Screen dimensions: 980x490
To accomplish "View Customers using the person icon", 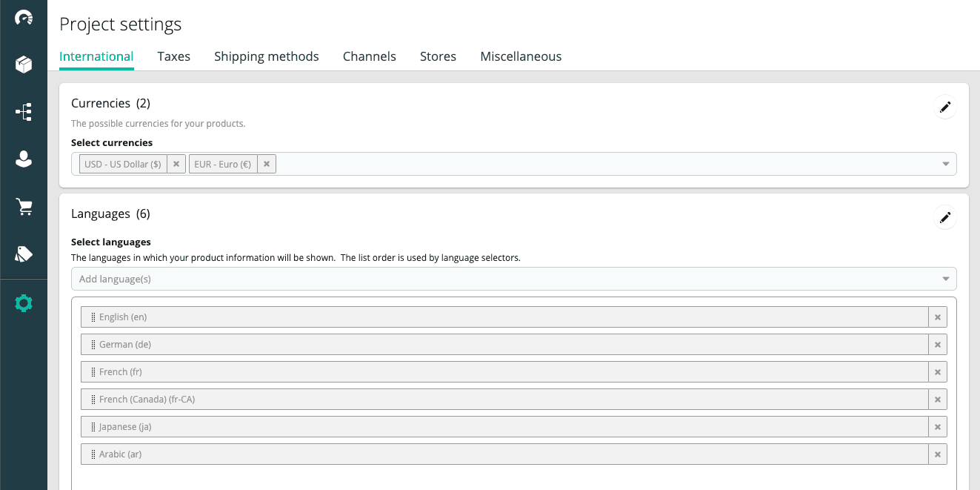I will (x=24, y=159).
